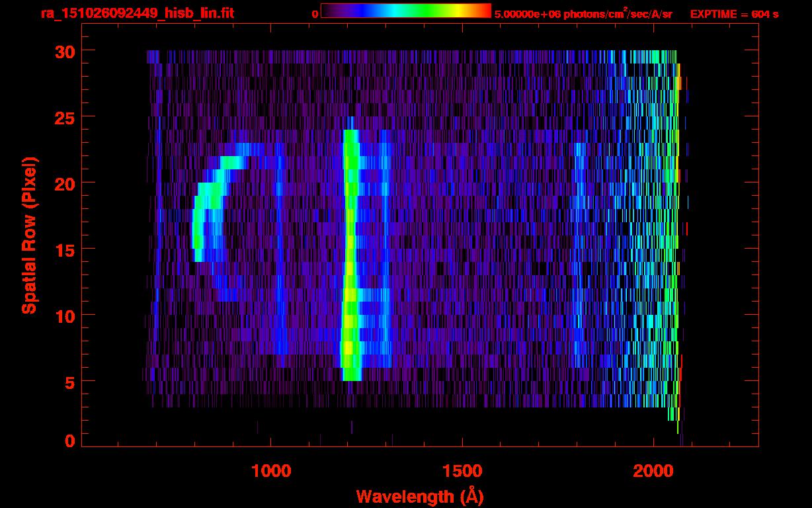
Task: Select the filename ra_151026092449_hisb_lin.fit
Action: pyautogui.click(x=137, y=13)
